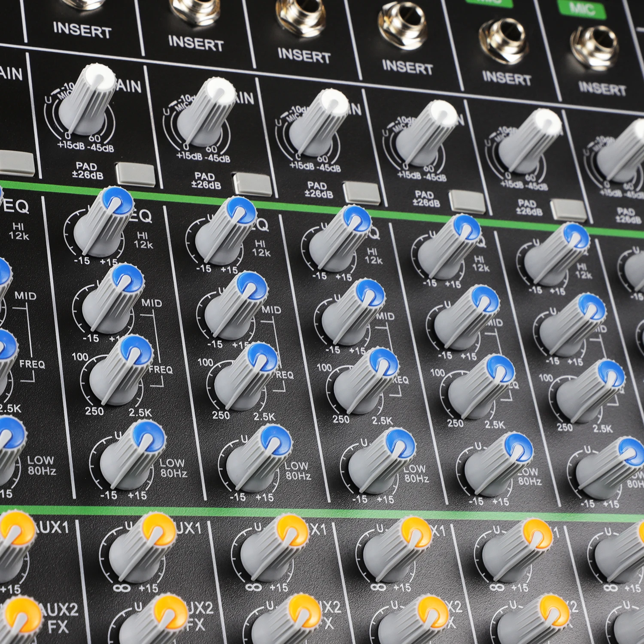Select the MID FREQ knob on the third full channel

pos(366,382)
